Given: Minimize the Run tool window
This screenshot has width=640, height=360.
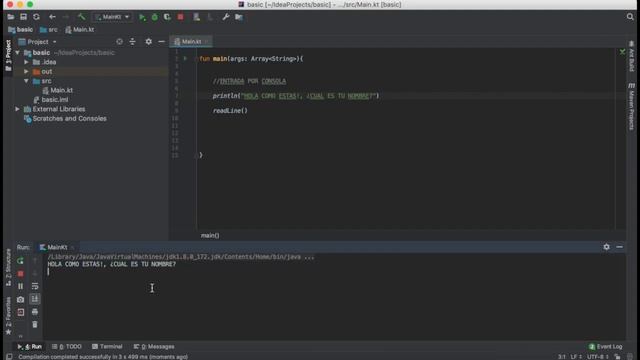Looking at the screenshot, I should tap(620, 247).
